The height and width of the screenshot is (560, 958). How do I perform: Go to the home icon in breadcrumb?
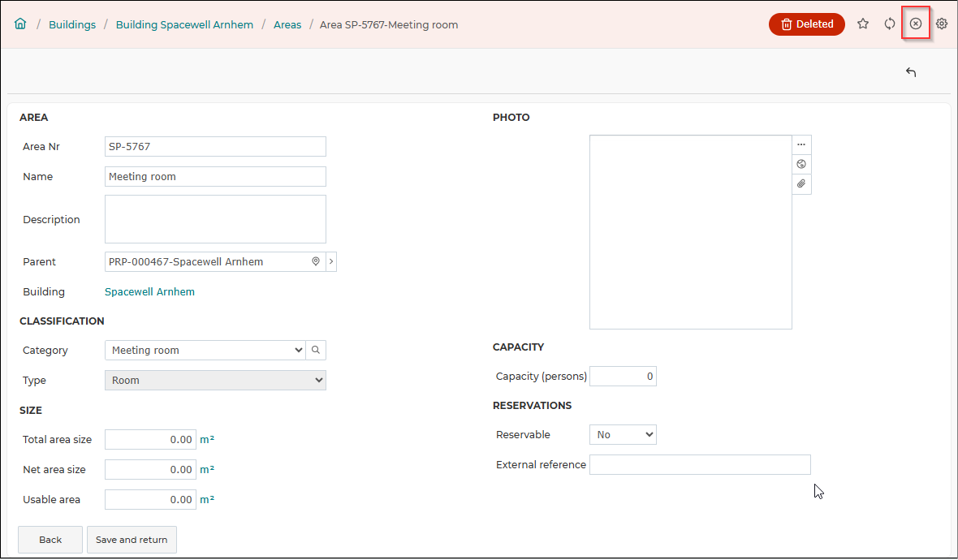(20, 24)
